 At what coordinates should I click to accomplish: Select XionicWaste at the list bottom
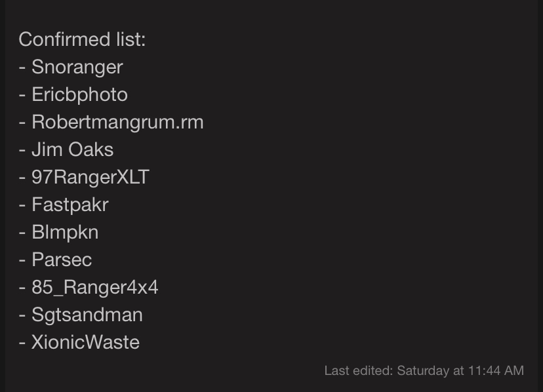[x=86, y=342]
